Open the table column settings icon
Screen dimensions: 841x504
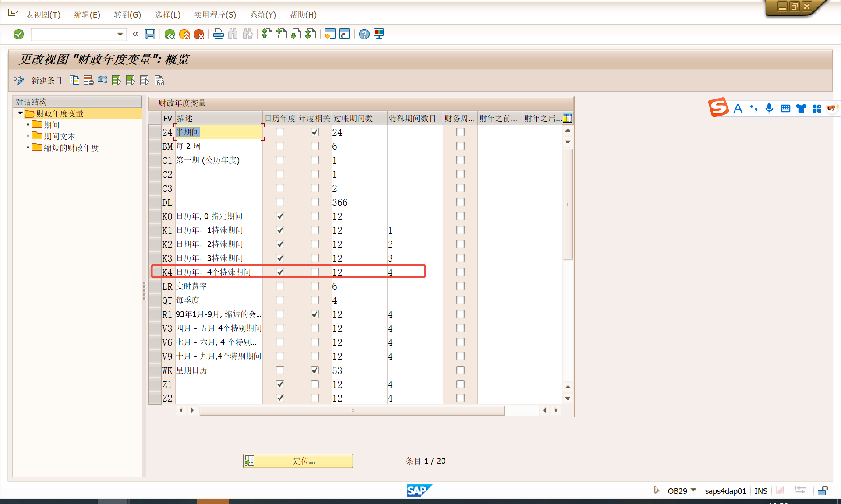568,118
